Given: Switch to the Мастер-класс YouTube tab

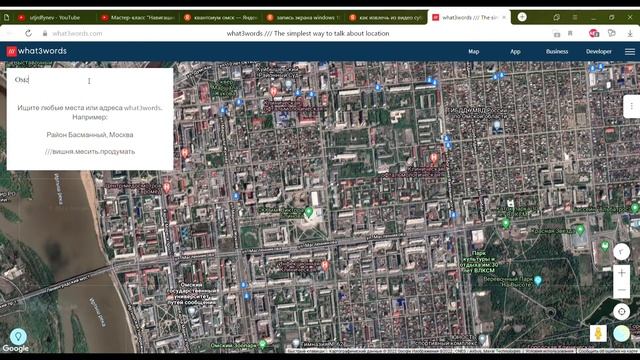Looking at the screenshot, I should click(x=139, y=18).
